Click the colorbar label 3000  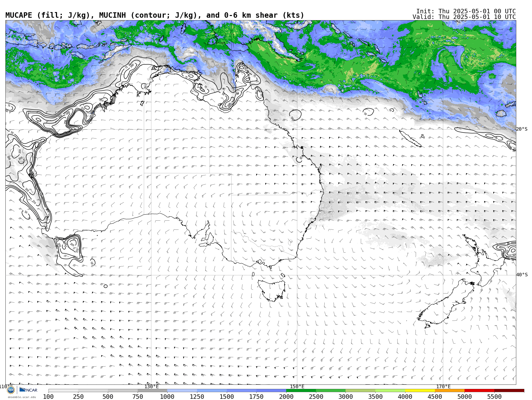point(346,397)
